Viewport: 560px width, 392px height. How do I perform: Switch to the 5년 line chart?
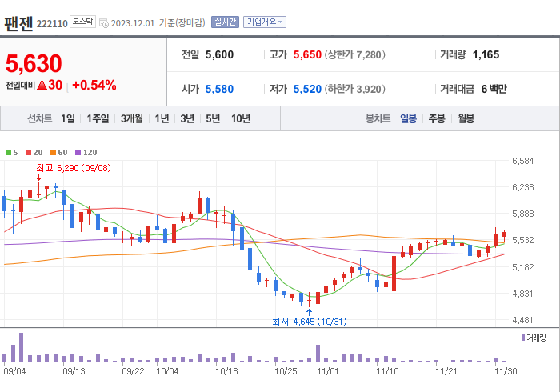[213, 118]
